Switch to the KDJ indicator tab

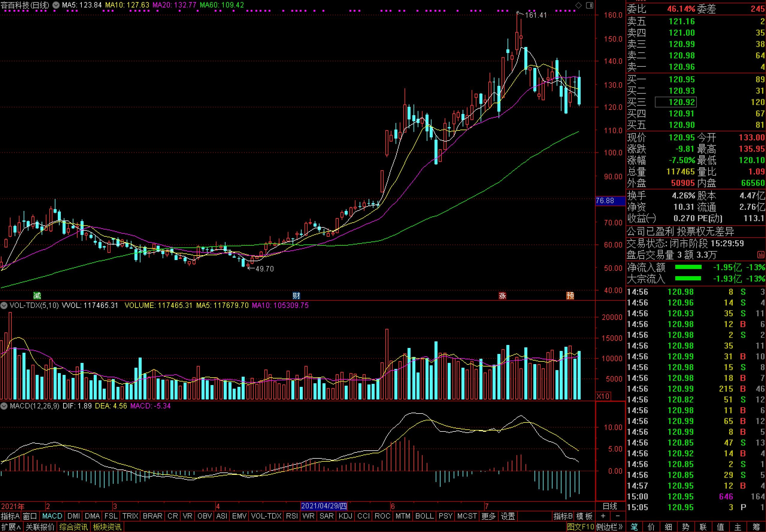click(x=345, y=516)
